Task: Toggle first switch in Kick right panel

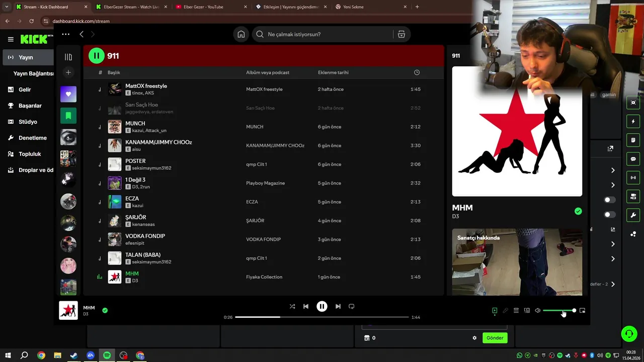Action: pyautogui.click(x=610, y=200)
